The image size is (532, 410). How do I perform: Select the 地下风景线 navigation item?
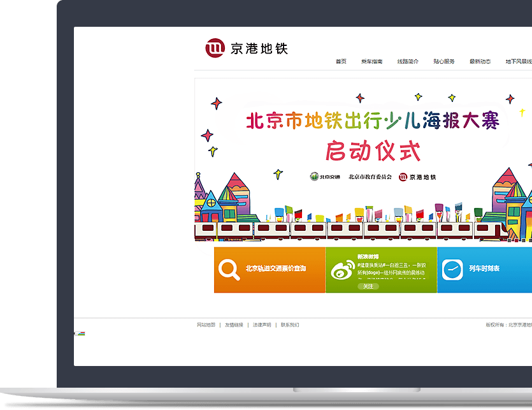click(x=518, y=62)
